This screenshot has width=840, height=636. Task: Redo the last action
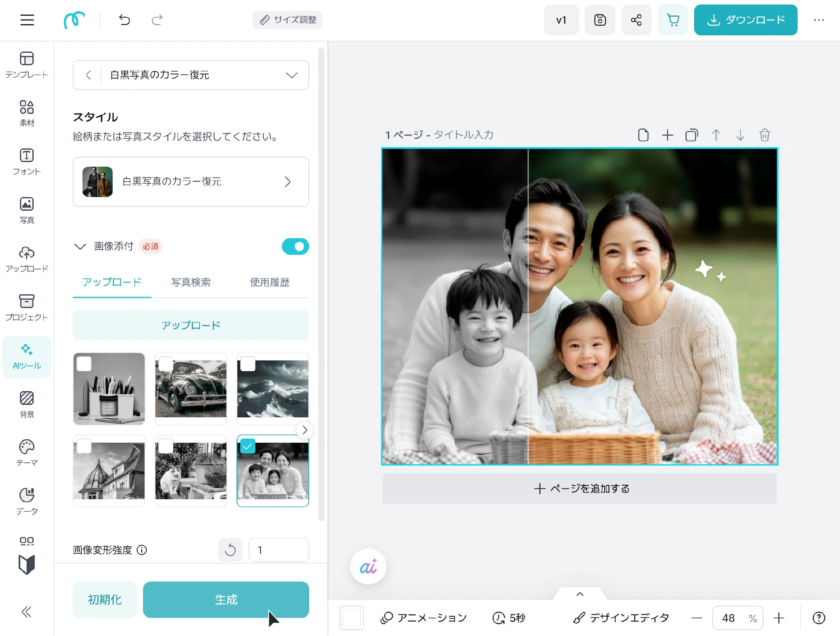tap(157, 20)
